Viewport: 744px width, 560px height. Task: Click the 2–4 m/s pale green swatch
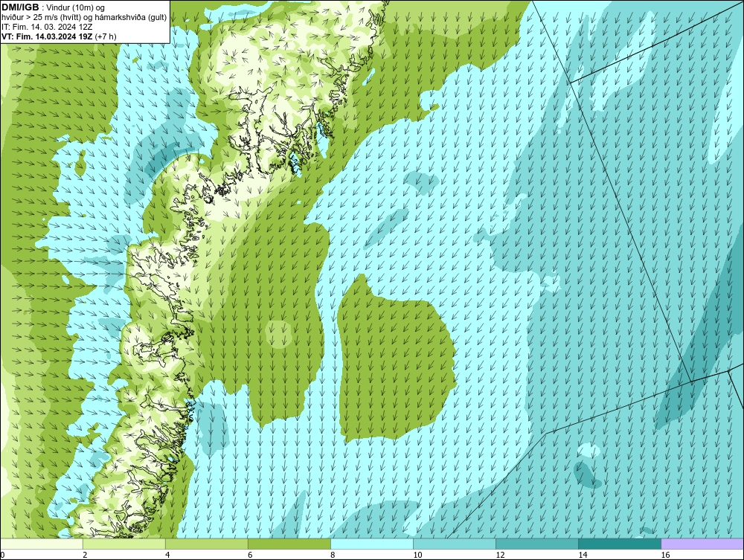click(x=124, y=544)
